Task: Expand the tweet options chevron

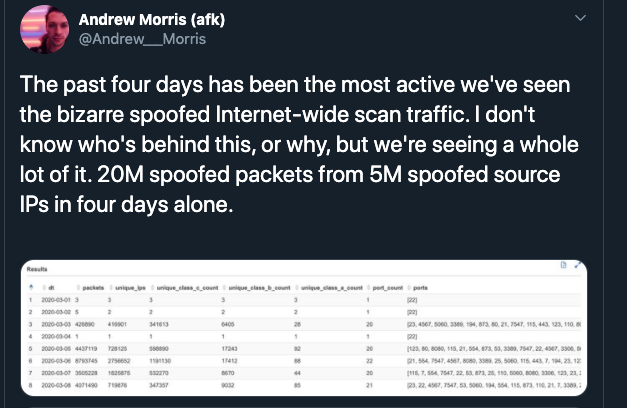Action: click(x=582, y=20)
